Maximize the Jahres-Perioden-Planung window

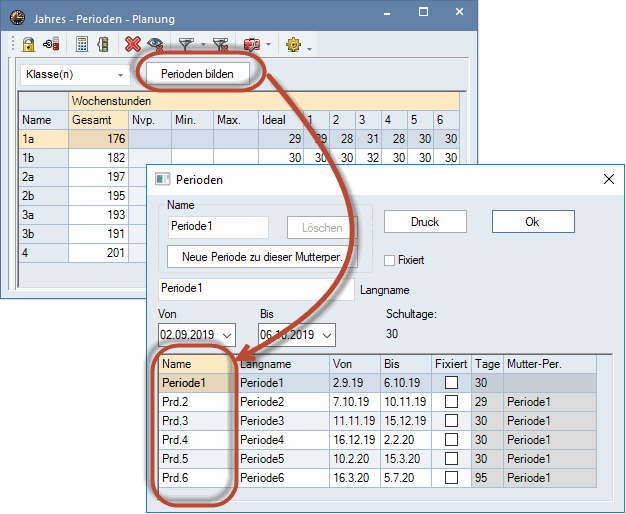tap(423, 12)
